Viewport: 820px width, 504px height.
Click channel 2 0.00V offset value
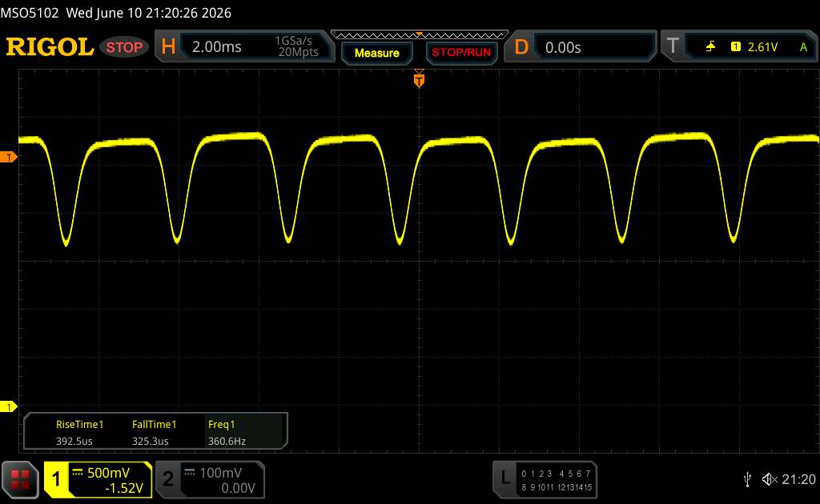(238, 488)
